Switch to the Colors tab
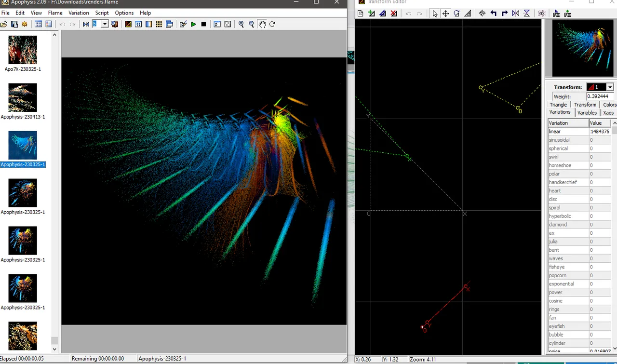The width and height of the screenshot is (617, 364). pyautogui.click(x=609, y=105)
